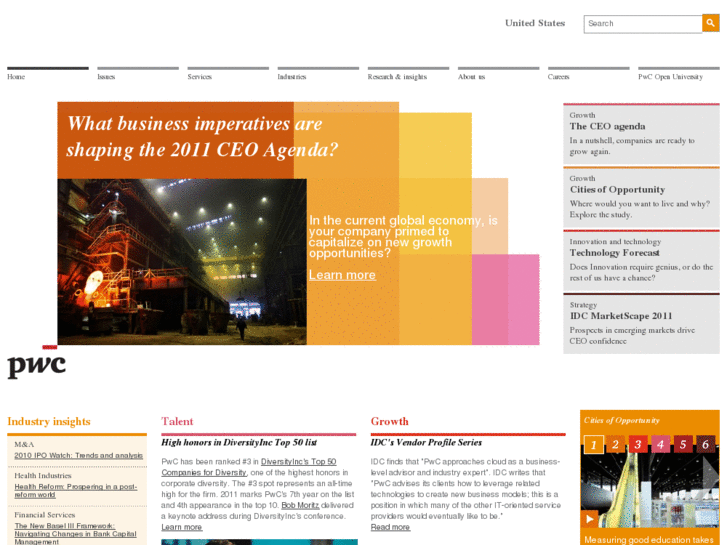The image size is (727, 545).
Task: Open the Careers menu
Action: tap(558, 77)
